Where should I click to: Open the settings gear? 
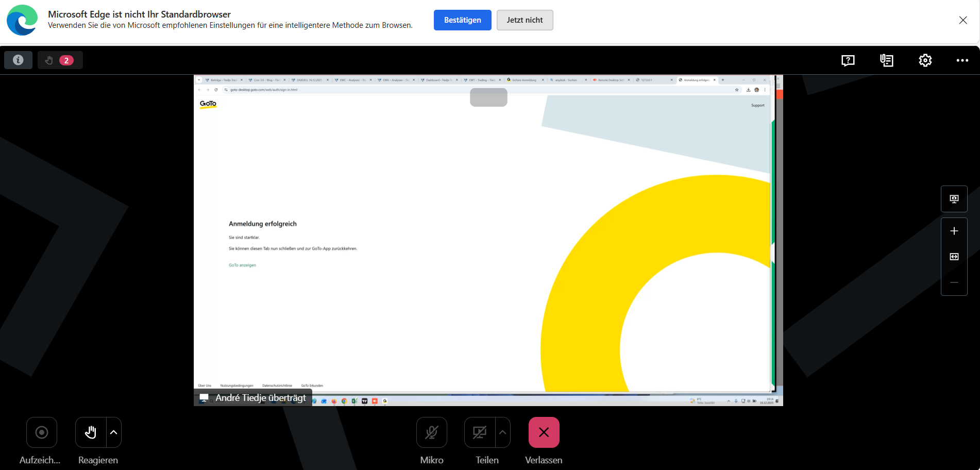coord(925,60)
